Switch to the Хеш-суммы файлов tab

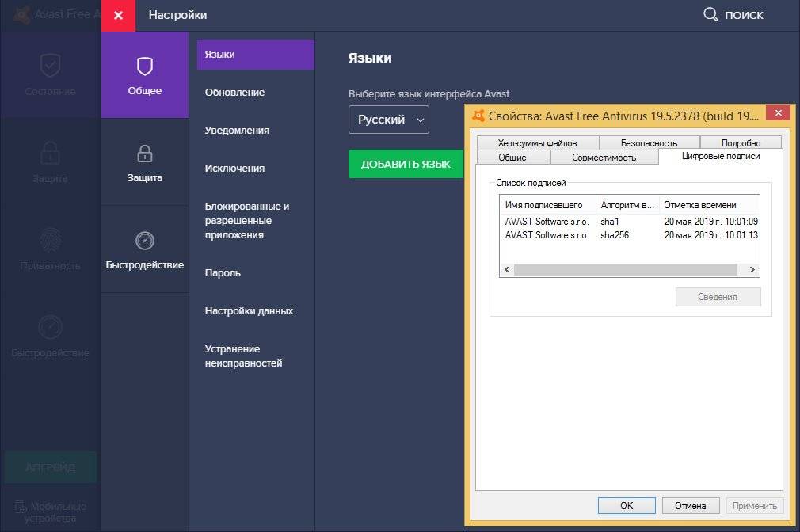tap(538, 142)
